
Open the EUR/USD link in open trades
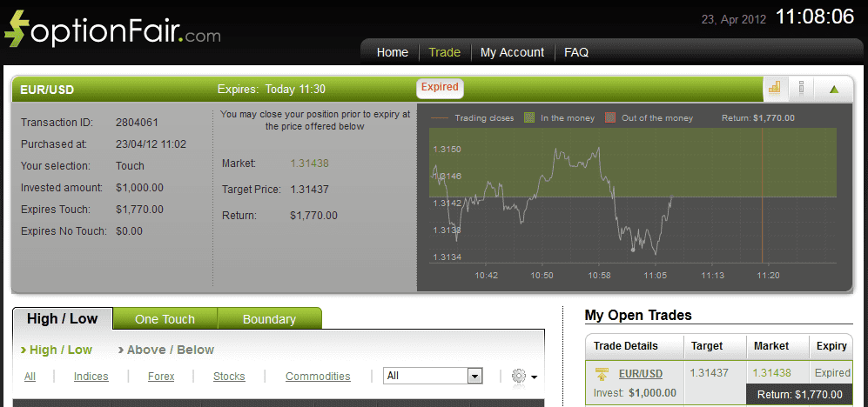(641, 374)
